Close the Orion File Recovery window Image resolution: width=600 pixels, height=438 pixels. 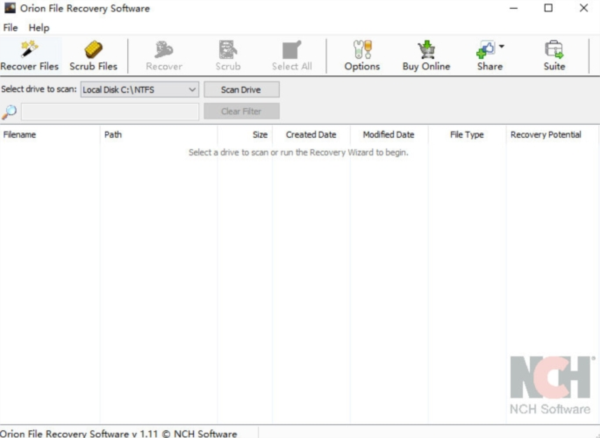pyautogui.click(x=584, y=8)
